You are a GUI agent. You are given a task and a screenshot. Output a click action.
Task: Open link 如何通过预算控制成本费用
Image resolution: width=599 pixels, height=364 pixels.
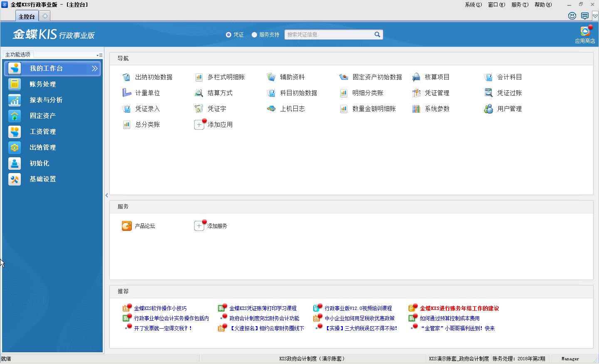tap(450, 318)
